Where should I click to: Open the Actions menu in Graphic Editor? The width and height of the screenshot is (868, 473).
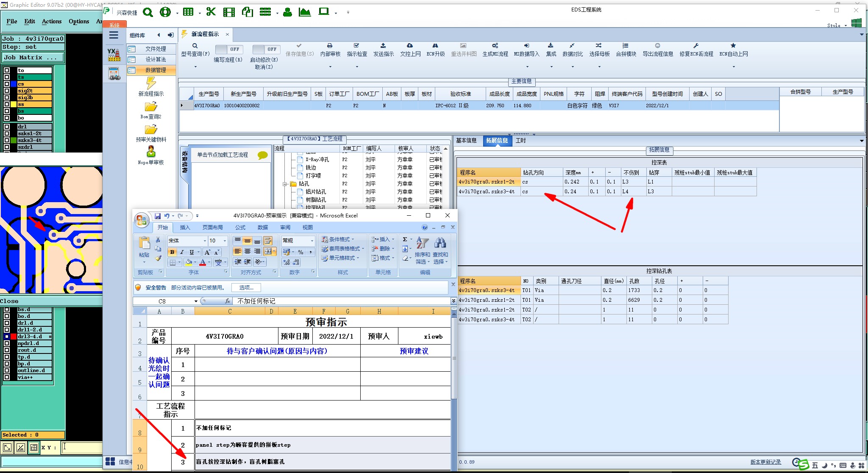(52, 21)
